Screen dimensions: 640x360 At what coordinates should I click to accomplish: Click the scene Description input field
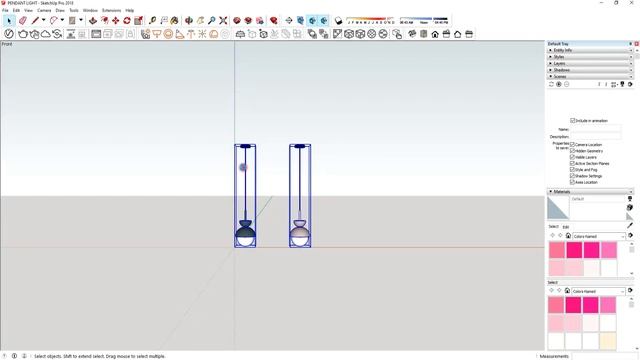pyautogui.click(x=596, y=136)
